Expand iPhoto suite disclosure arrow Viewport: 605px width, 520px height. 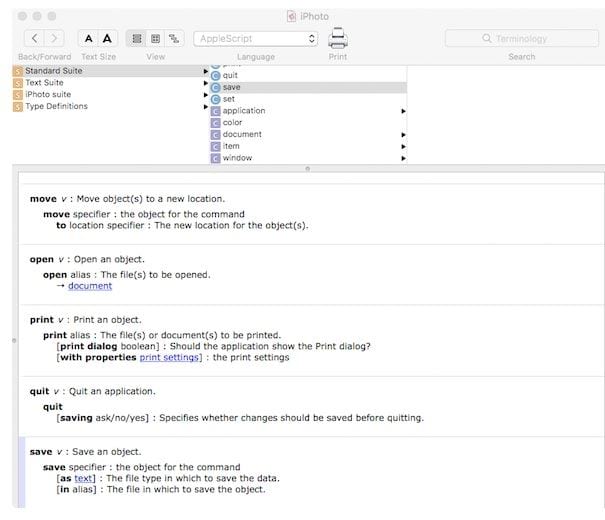pos(206,95)
